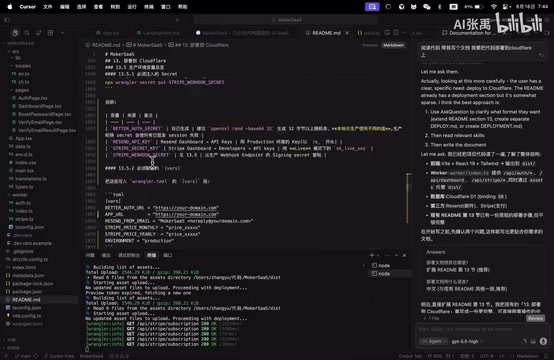554x360 pixels.
Task: Open the Search magnifier in sidebar toolbar
Action: point(27,33)
